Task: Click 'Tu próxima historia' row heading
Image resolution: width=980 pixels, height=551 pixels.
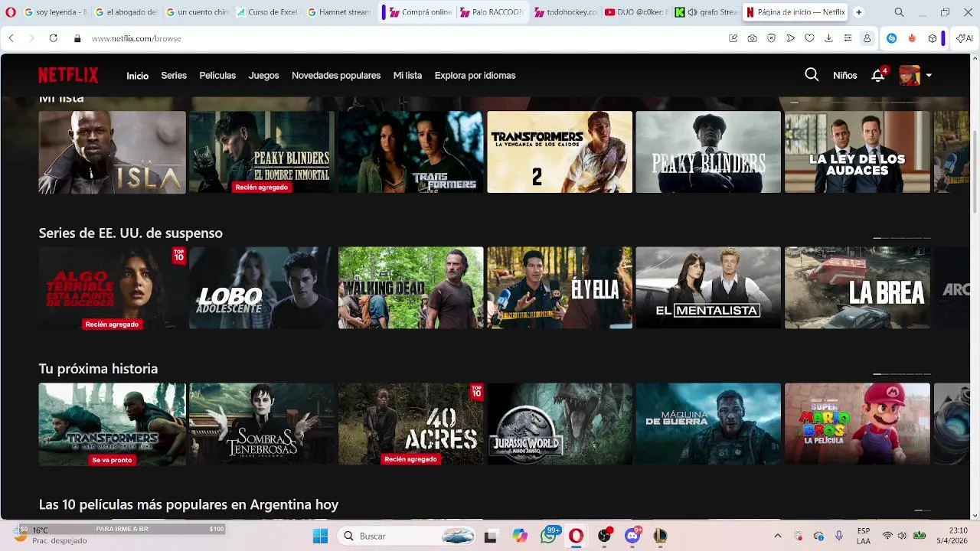Action: pyautogui.click(x=99, y=369)
